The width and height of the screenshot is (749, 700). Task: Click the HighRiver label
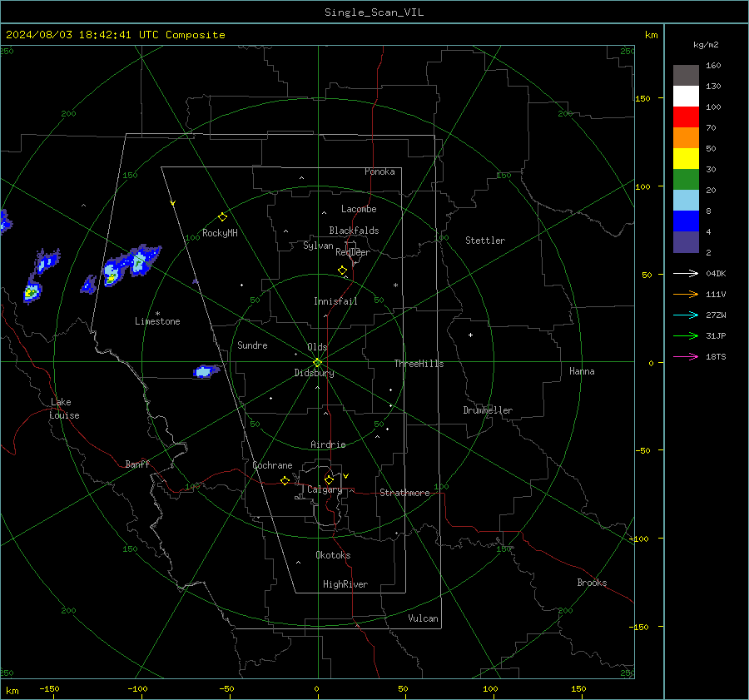coord(345,584)
